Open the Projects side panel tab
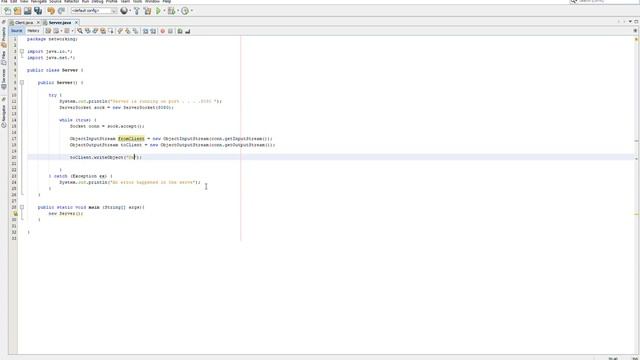This screenshot has height=360, width=640. point(4,36)
